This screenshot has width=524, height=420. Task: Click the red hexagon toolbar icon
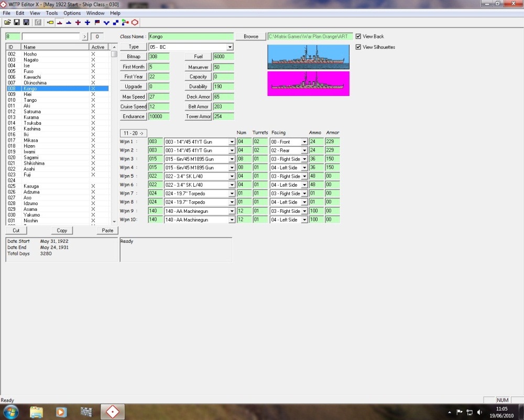pyautogui.click(x=135, y=23)
